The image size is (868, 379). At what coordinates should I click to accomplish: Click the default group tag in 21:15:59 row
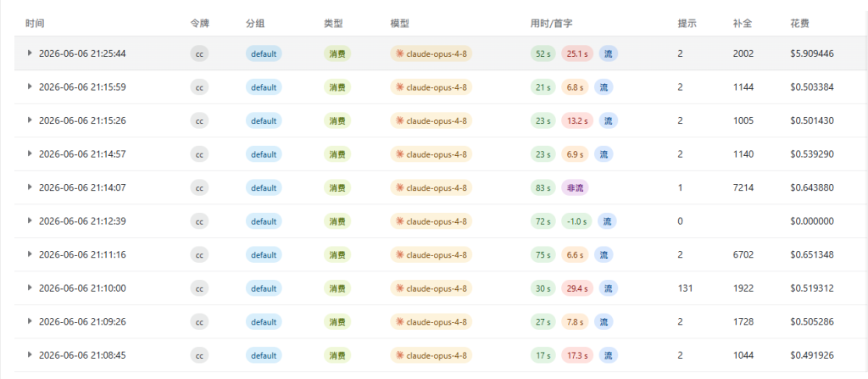point(264,87)
